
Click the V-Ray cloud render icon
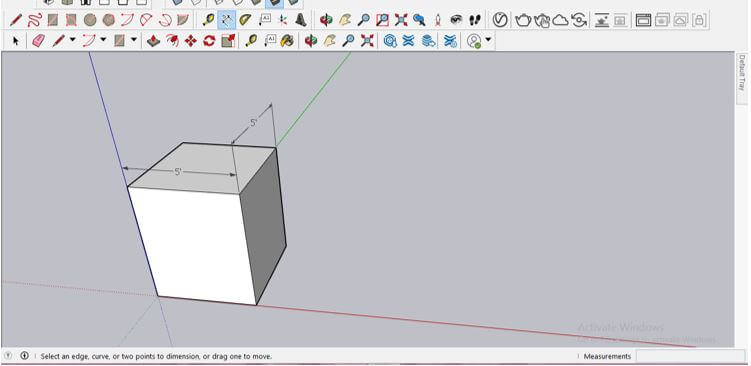click(x=560, y=20)
